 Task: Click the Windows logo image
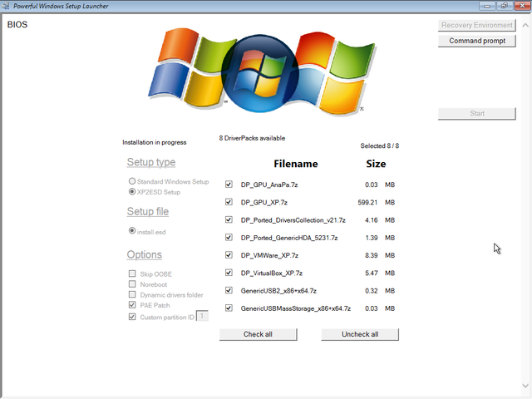click(x=256, y=71)
